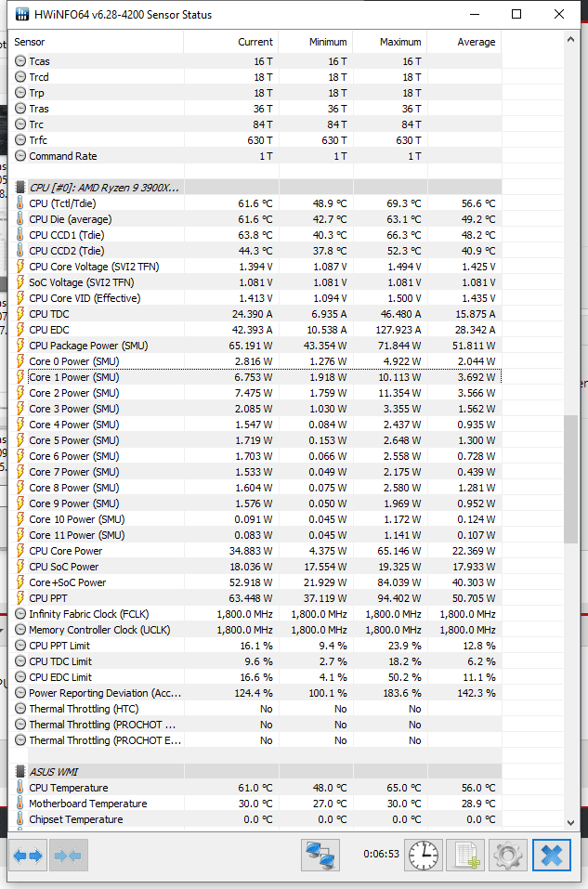Click the 183.6 % maximum deviation value
The image size is (588, 889).
pyautogui.click(x=401, y=693)
